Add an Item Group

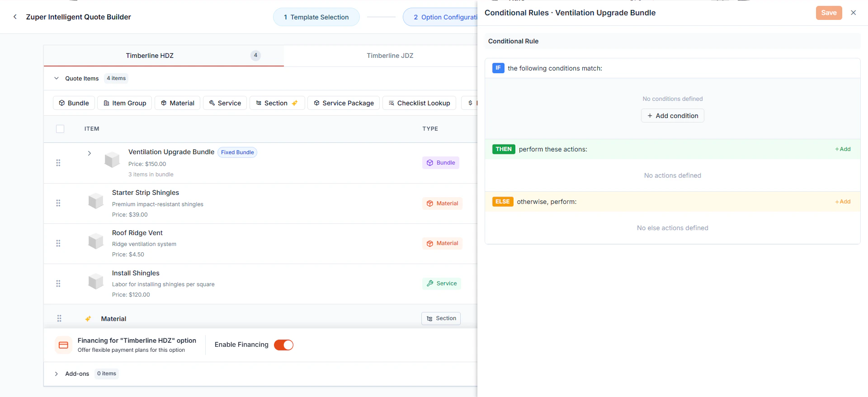[125, 103]
